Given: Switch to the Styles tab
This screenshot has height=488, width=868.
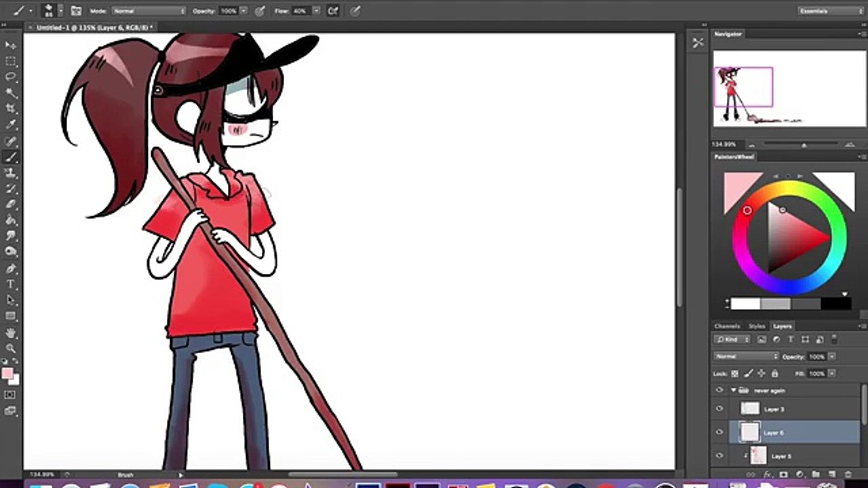Looking at the screenshot, I should (757, 326).
